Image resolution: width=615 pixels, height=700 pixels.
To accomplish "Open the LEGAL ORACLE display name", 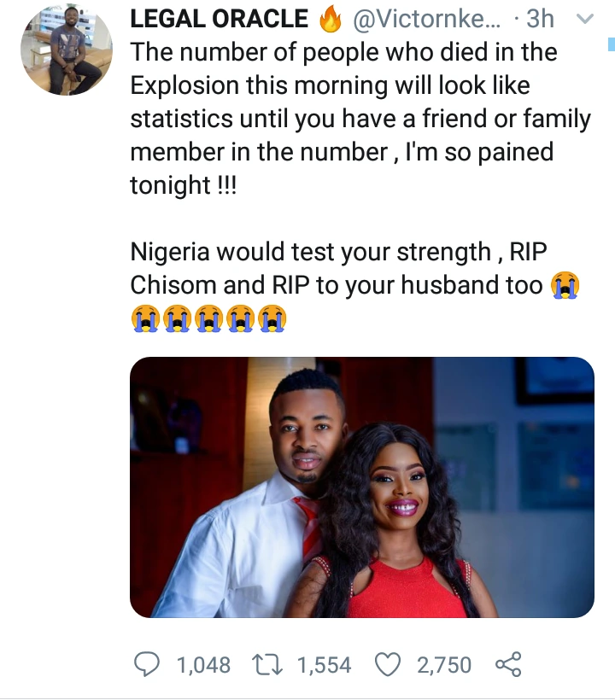I will (219, 19).
